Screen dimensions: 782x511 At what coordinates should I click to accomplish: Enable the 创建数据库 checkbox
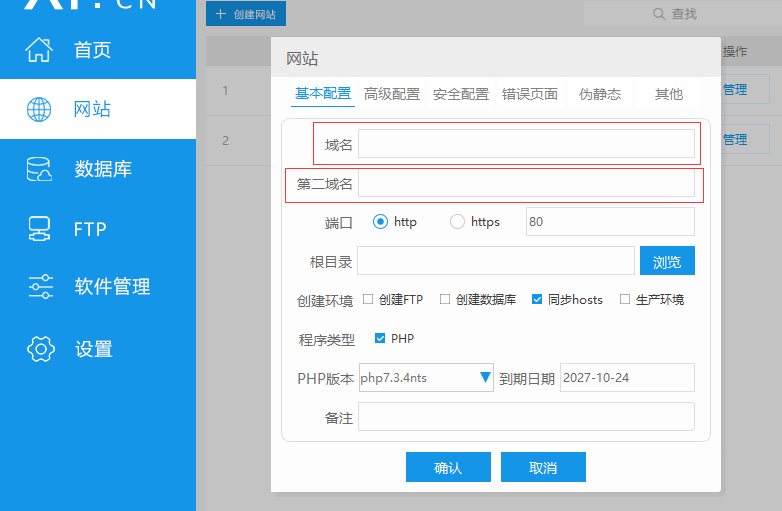pos(445,299)
